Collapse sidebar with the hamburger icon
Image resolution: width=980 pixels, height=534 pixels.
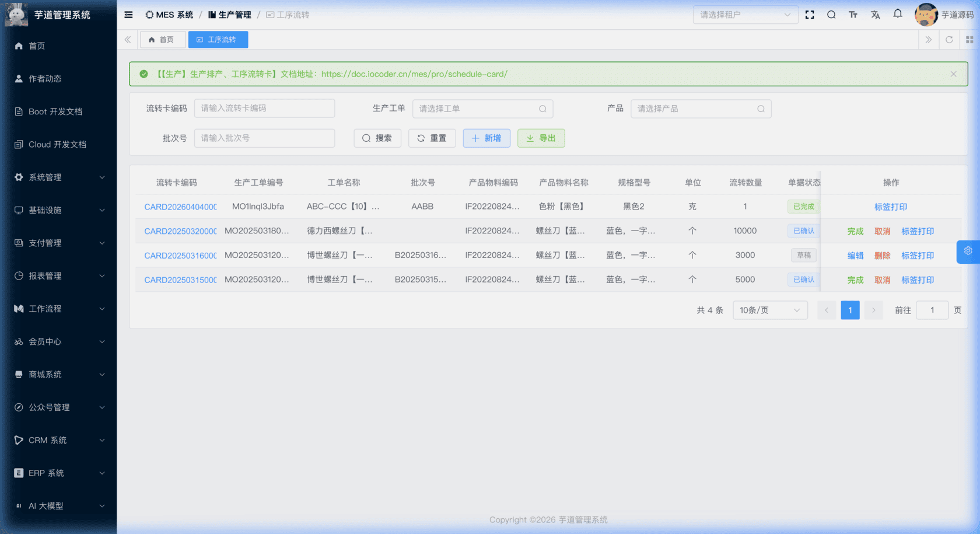[128, 15]
